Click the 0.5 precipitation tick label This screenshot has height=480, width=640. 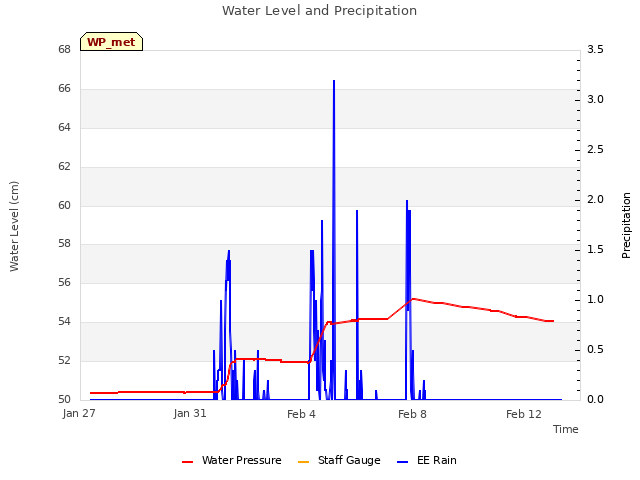(595, 349)
